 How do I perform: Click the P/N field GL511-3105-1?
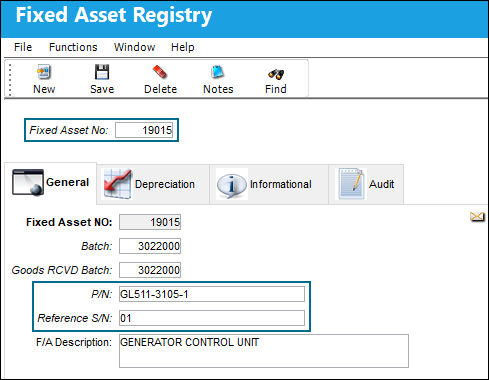tap(212, 294)
